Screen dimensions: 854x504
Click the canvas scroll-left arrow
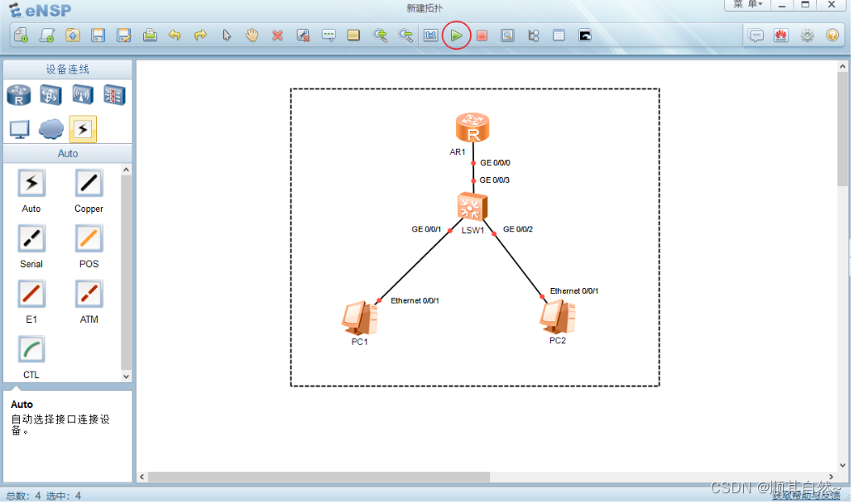point(142,477)
